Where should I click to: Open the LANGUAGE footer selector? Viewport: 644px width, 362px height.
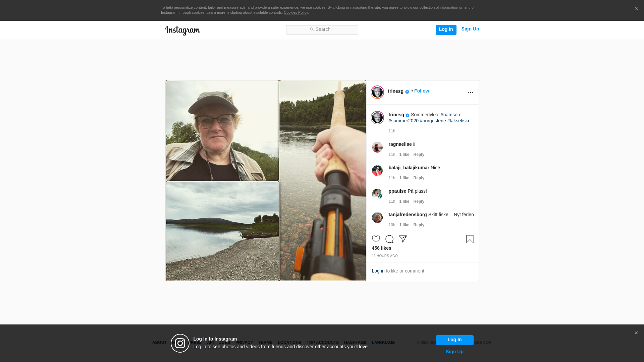[x=383, y=343]
